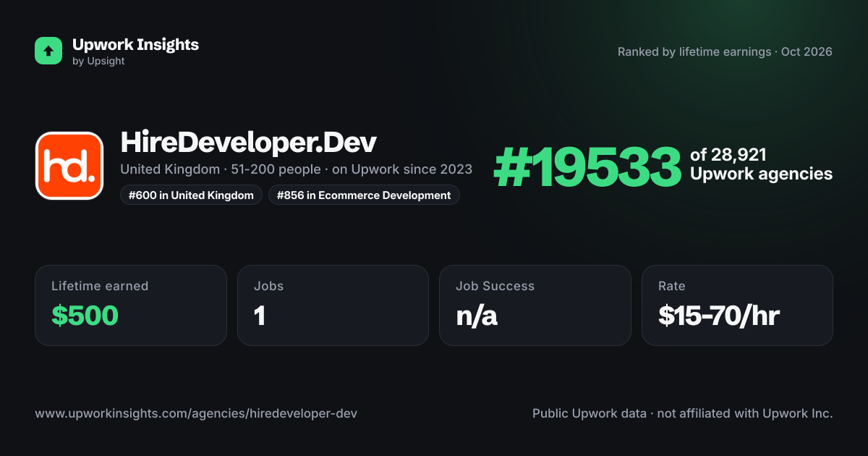Image resolution: width=868 pixels, height=456 pixels.
Task: Click the '#856 in Ecommerce Development' badge
Action: tap(364, 195)
